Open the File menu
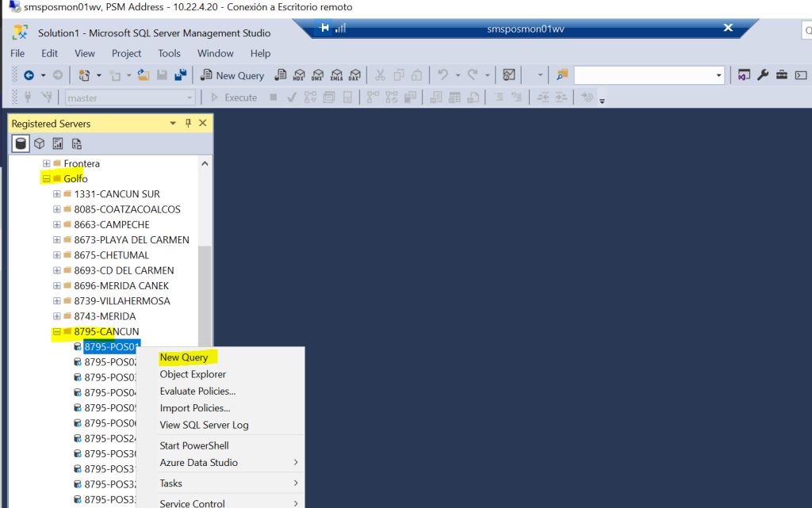812x508 pixels. click(17, 53)
